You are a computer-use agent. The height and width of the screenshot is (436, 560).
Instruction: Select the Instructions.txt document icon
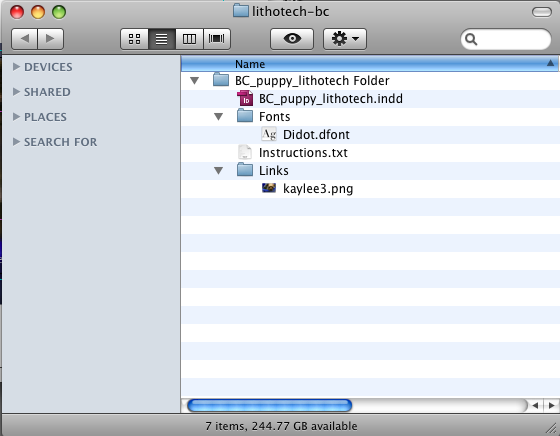245,152
